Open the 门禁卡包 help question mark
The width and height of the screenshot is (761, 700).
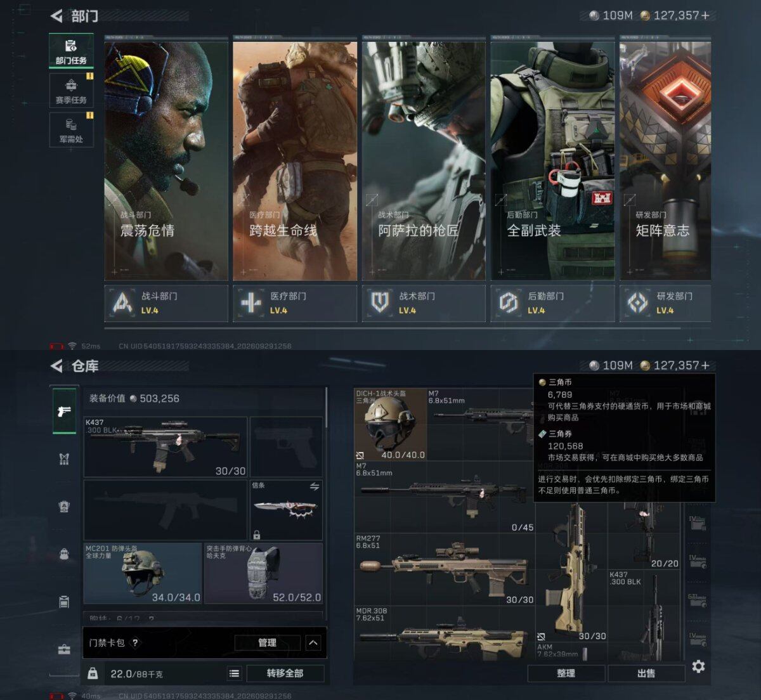(135, 642)
